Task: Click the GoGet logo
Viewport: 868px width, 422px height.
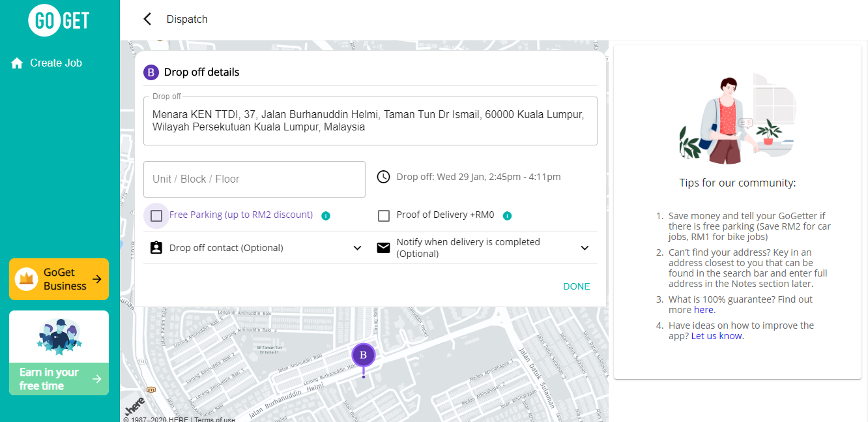Action: 59,20
